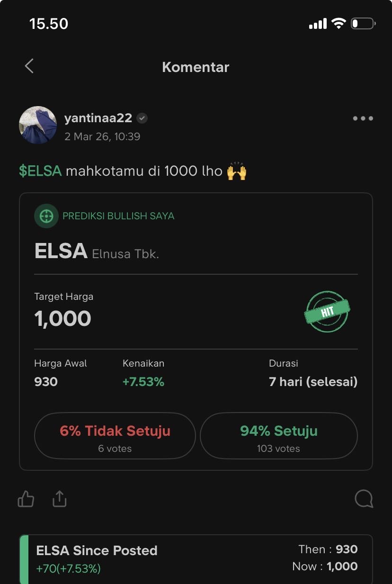Tap the Durasi 7 hari (selesai) value
The image size is (392, 584).
[x=313, y=382]
